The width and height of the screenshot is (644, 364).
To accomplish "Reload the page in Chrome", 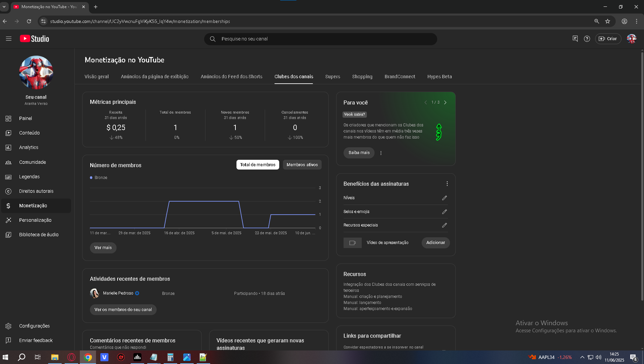I will 29,21.
